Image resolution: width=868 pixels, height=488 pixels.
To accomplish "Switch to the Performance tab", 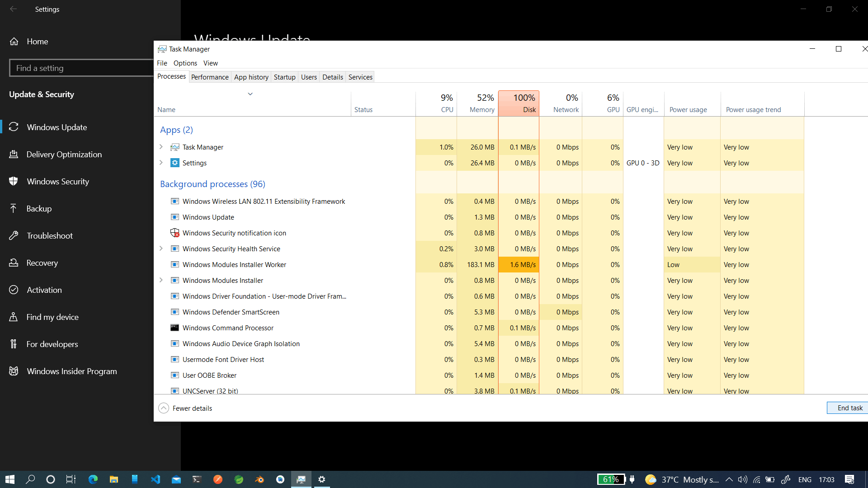I will coord(210,77).
